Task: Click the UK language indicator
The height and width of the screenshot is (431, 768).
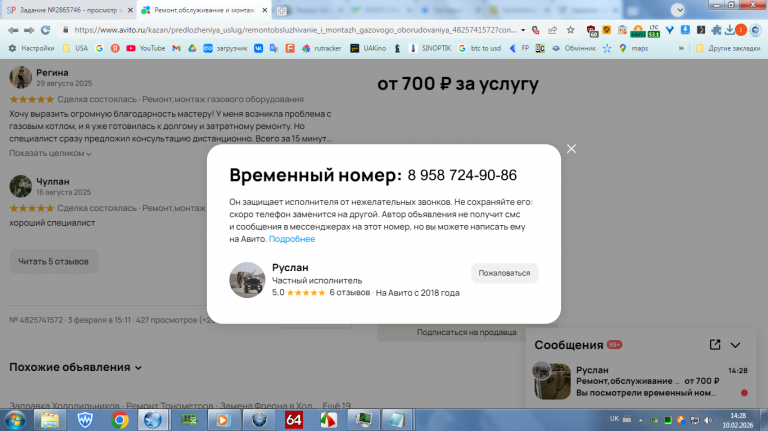Action: coord(614,419)
